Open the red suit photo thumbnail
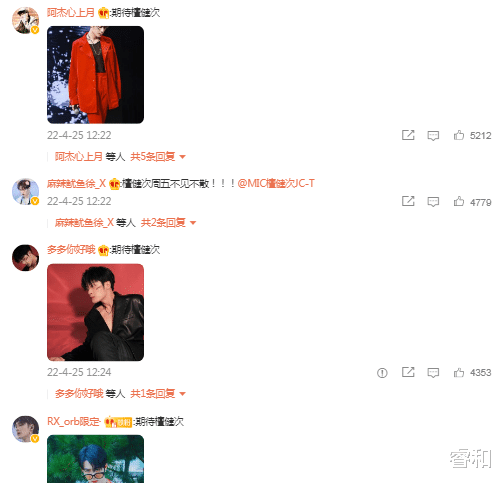 click(95, 75)
